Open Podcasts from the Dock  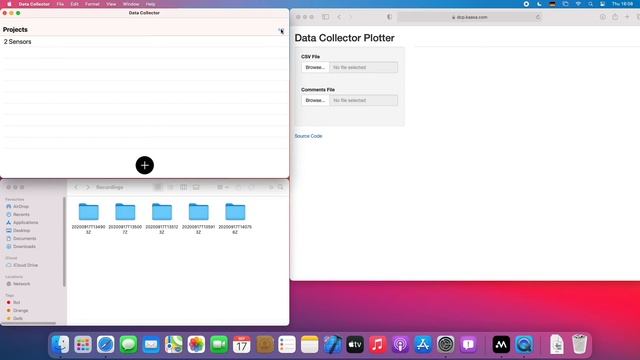tap(400, 345)
